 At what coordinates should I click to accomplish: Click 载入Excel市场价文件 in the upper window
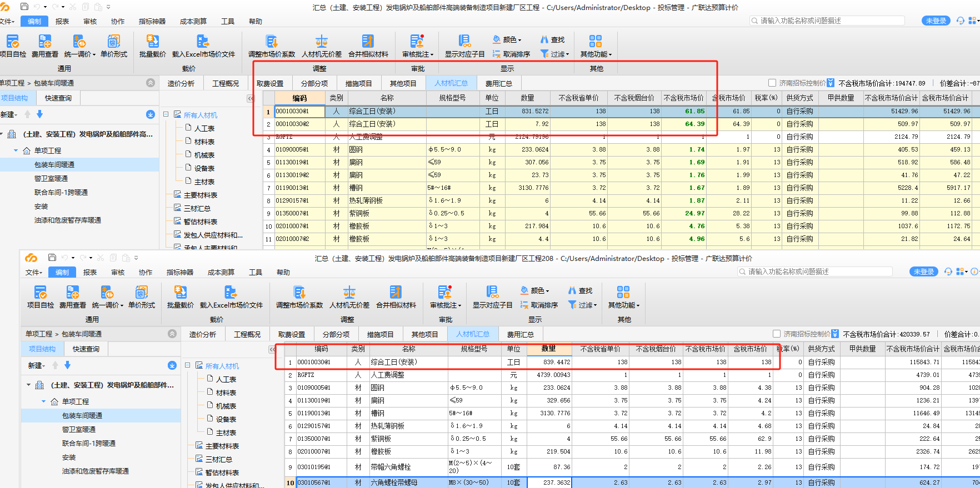(203, 47)
